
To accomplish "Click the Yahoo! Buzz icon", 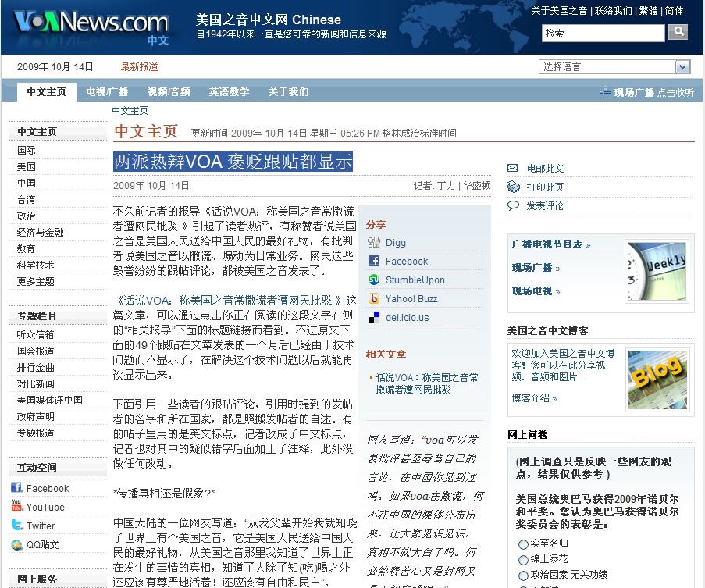I will click(374, 299).
